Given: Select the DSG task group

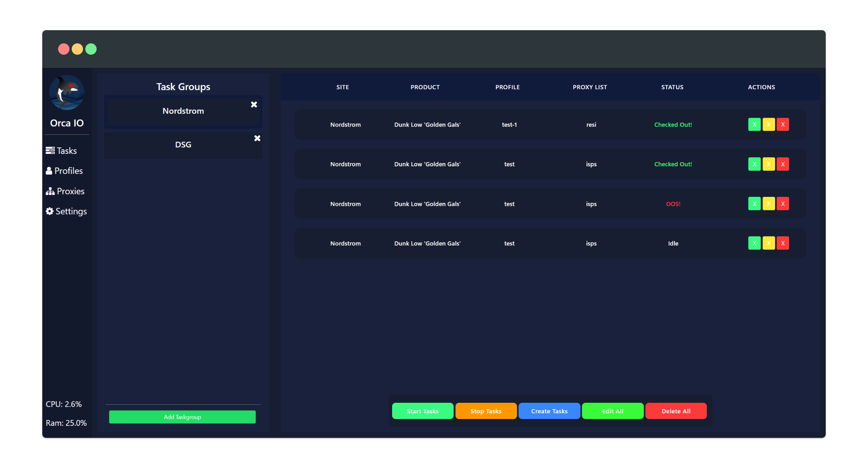Looking at the screenshot, I should pyautogui.click(x=183, y=145).
